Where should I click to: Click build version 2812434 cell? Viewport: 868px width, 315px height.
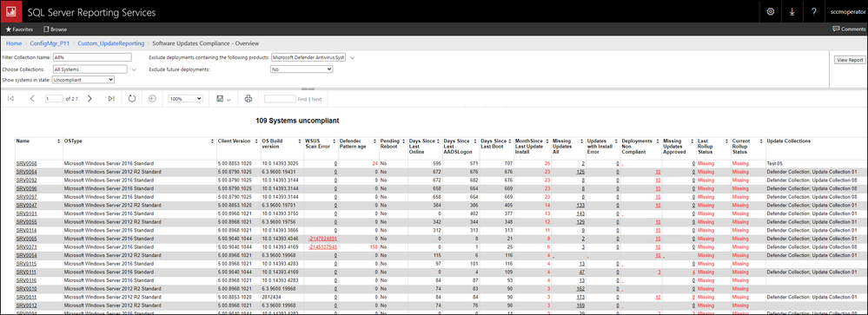pyautogui.click(x=271, y=297)
